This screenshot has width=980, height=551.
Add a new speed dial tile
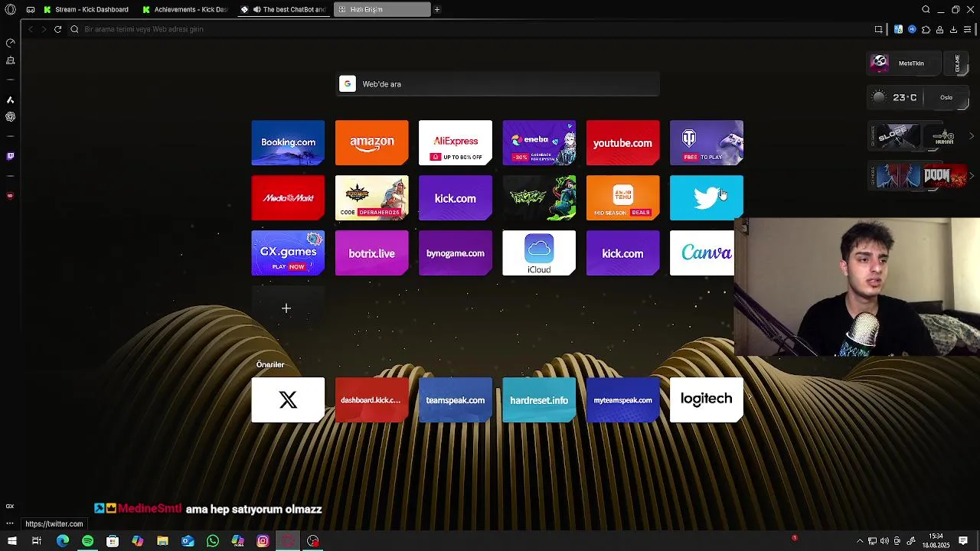(287, 308)
